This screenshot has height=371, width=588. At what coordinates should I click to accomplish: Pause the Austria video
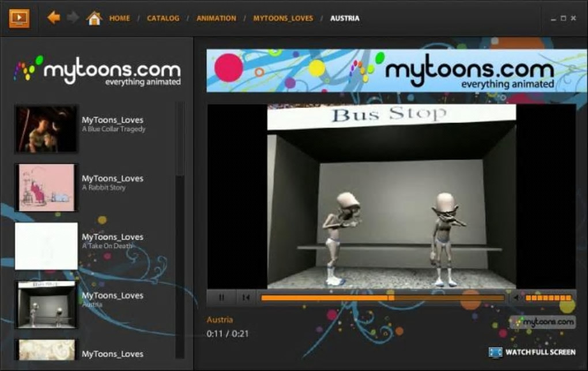(221, 298)
